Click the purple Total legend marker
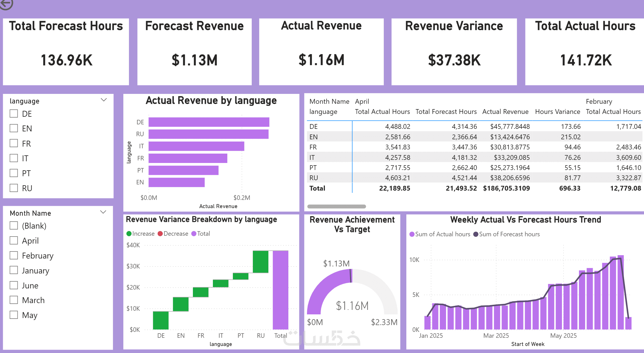The height and width of the screenshot is (353, 644). (194, 234)
